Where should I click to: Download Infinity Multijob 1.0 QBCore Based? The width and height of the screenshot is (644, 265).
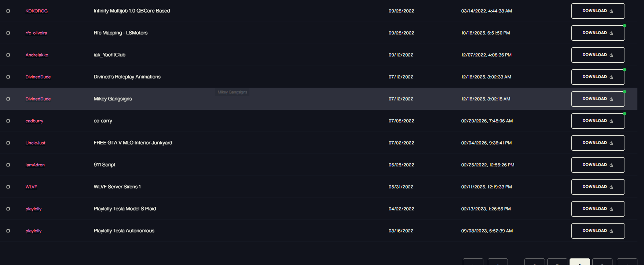[x=598, y=11]
